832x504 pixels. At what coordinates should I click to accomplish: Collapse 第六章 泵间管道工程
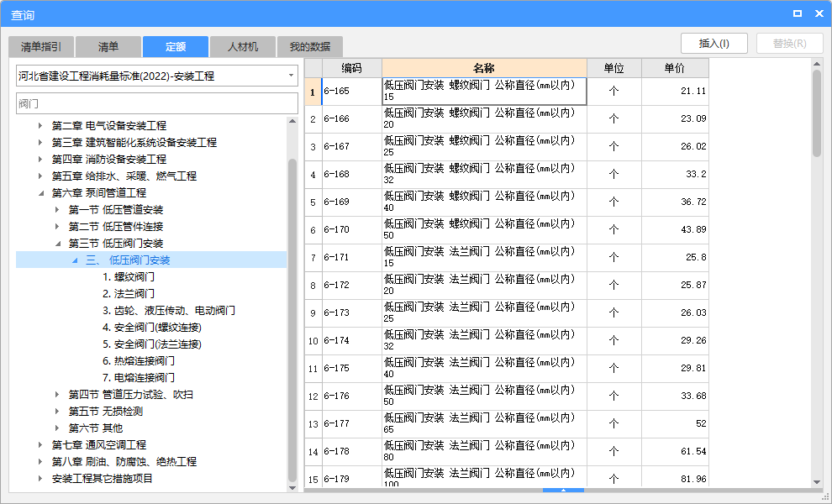click(x=40, y=193)
